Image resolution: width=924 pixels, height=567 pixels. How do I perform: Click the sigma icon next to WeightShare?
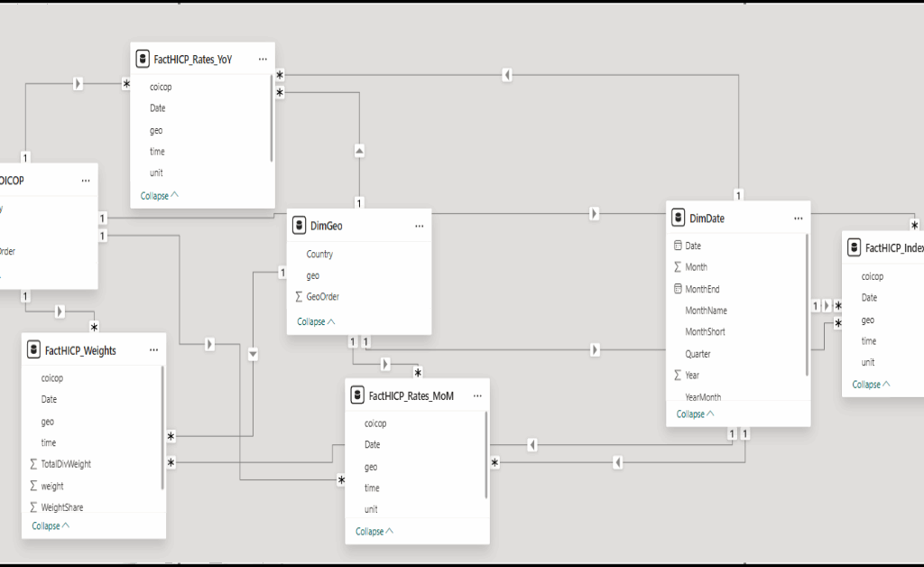pyautogui.click(x=32, y=507)
